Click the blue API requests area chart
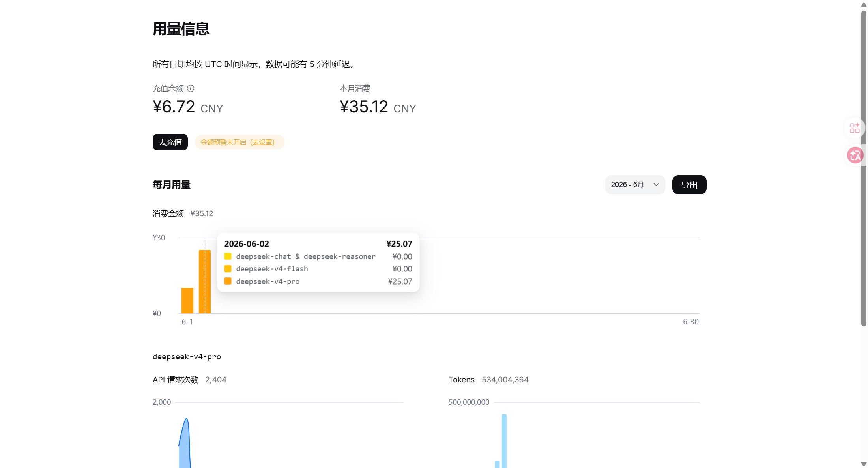The height and width of the screenshot is (468, 868). point(185,446)
